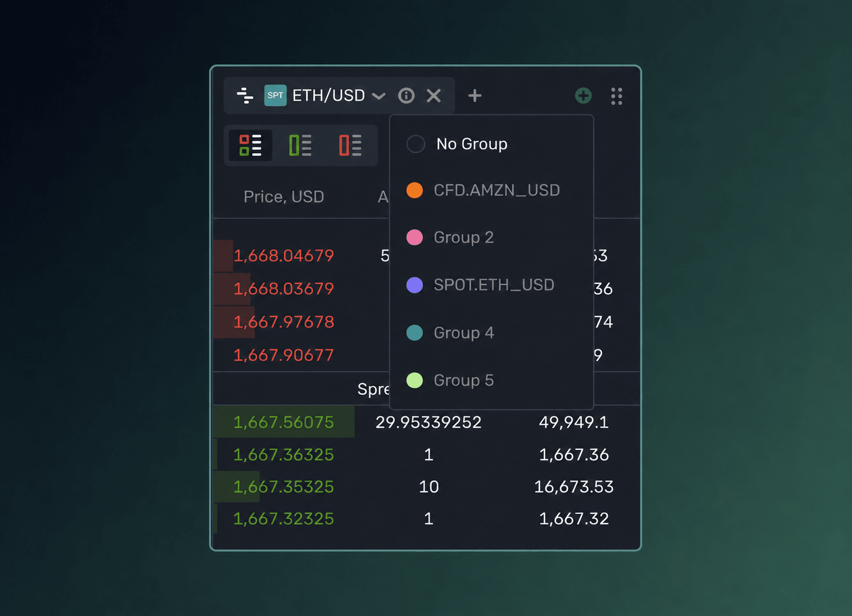Screen dimensions: 852x616
Task: Choose the SPOT.ETH_USD group
Action: point(492,285)
